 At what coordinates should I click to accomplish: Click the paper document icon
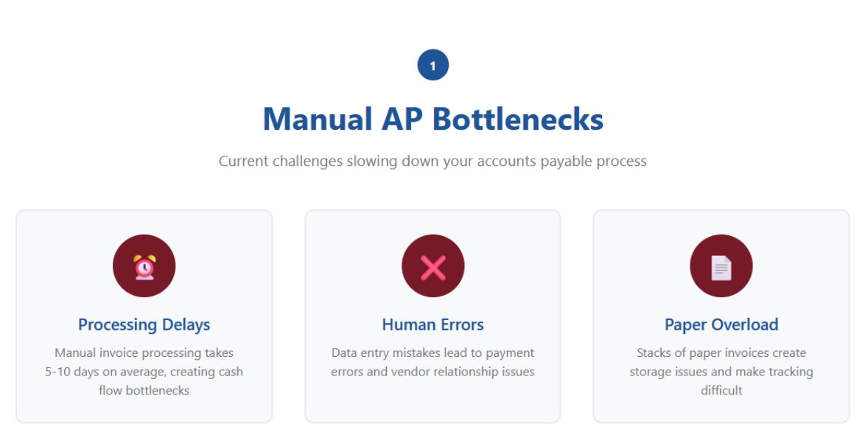(721, 266)
